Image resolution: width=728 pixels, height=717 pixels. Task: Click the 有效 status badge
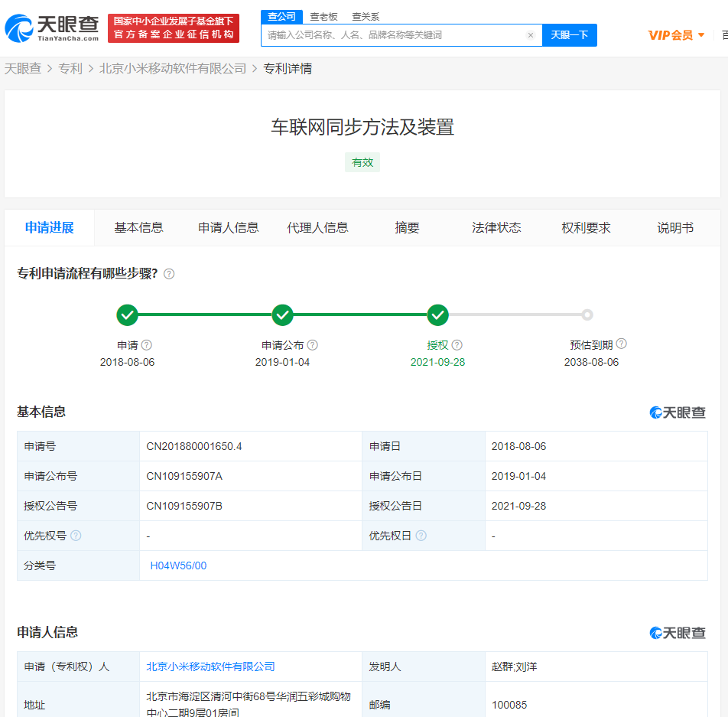362,162
